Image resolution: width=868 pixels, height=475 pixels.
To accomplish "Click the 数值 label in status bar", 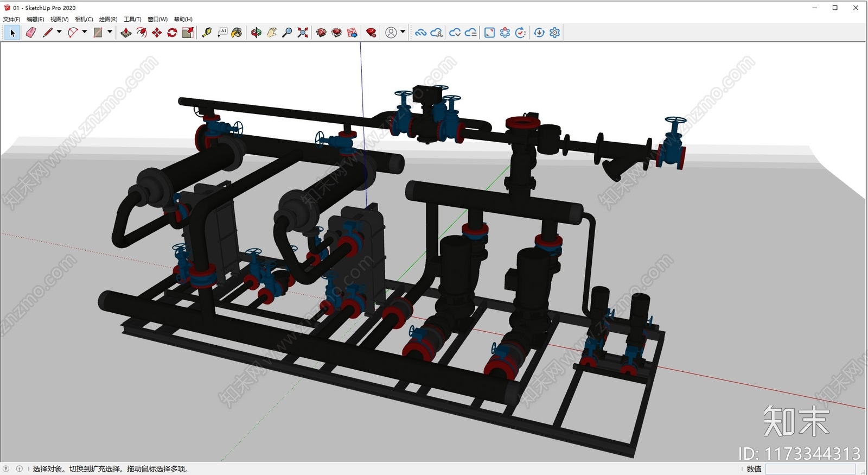I will pyautogui.click(x=754, y=469).
